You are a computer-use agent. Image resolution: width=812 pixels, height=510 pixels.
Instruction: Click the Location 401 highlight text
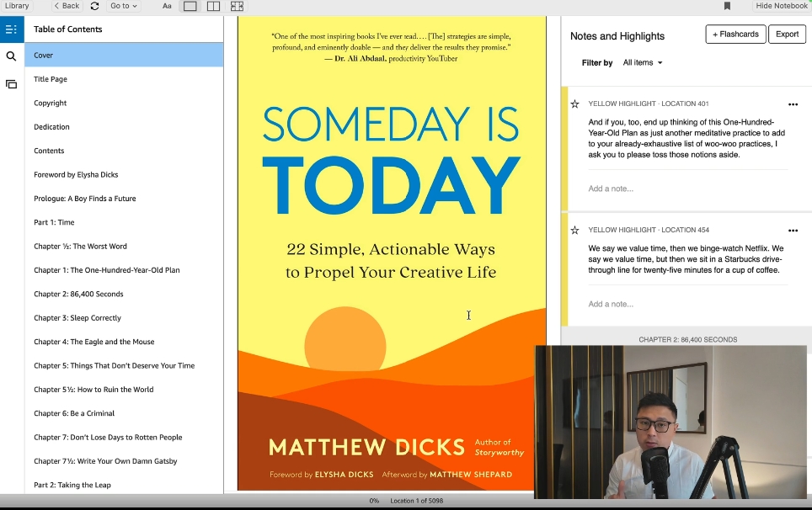[x=686, y=138]
